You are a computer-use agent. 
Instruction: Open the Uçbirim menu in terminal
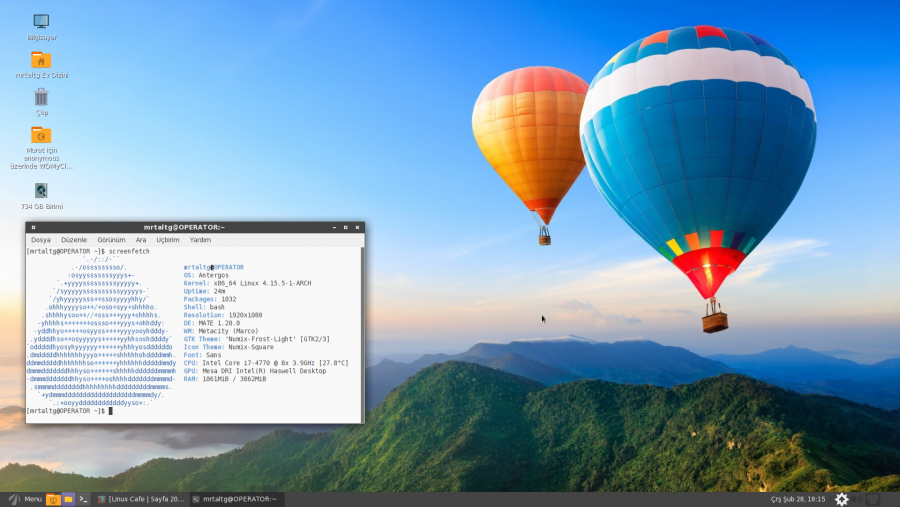coord(167,240)
